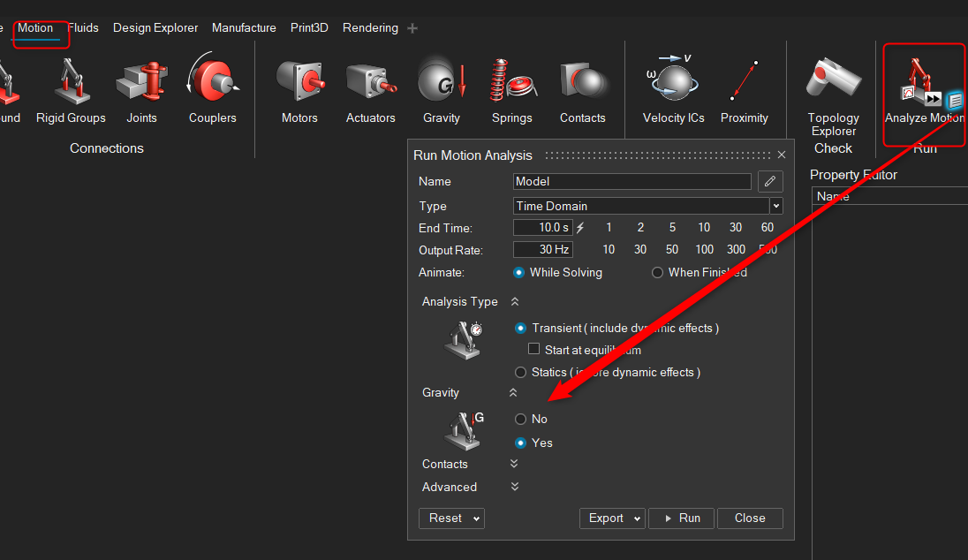Viewport: 968px width, 560px height.
Task: Open the Export button dropdown arrow
Action: (637, 518)
